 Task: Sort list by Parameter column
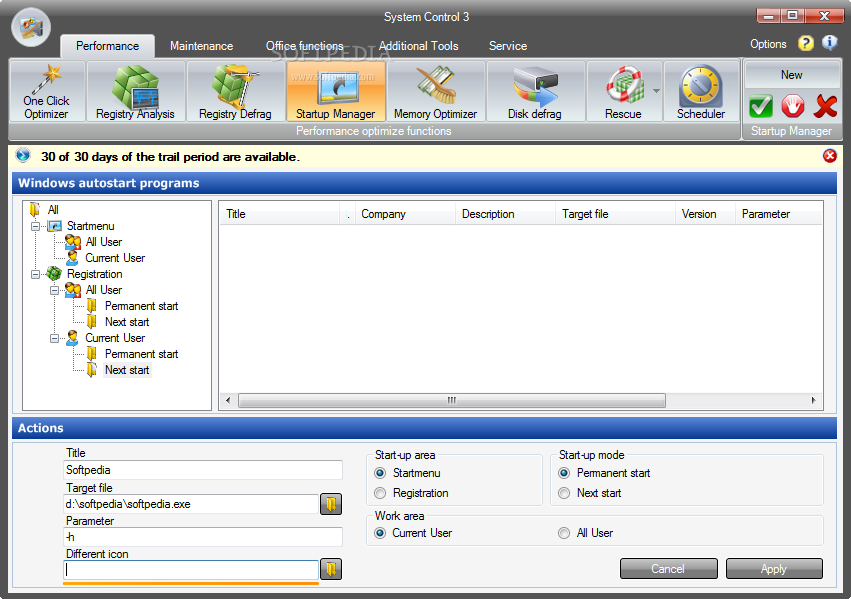[779, 214]
